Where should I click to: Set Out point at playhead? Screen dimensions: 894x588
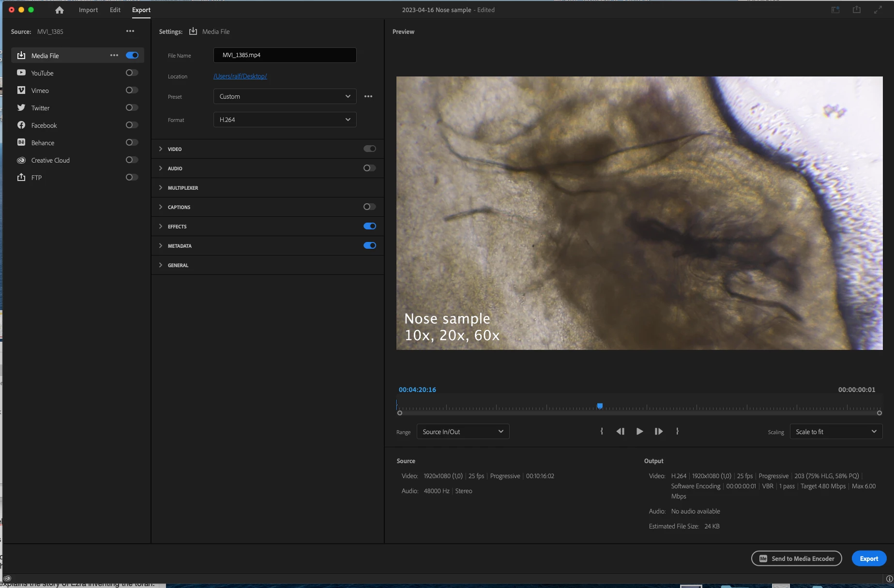pyautogui.click(x=677, y=431)
